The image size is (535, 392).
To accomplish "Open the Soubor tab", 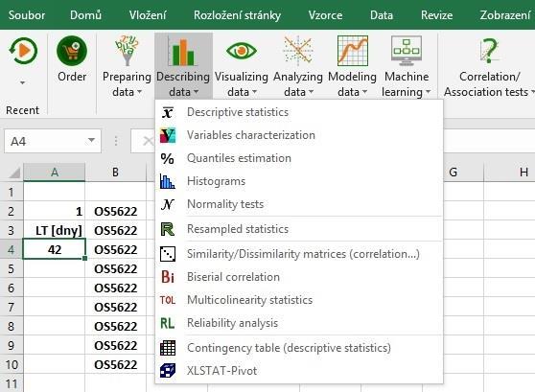I will pos(27,15).
